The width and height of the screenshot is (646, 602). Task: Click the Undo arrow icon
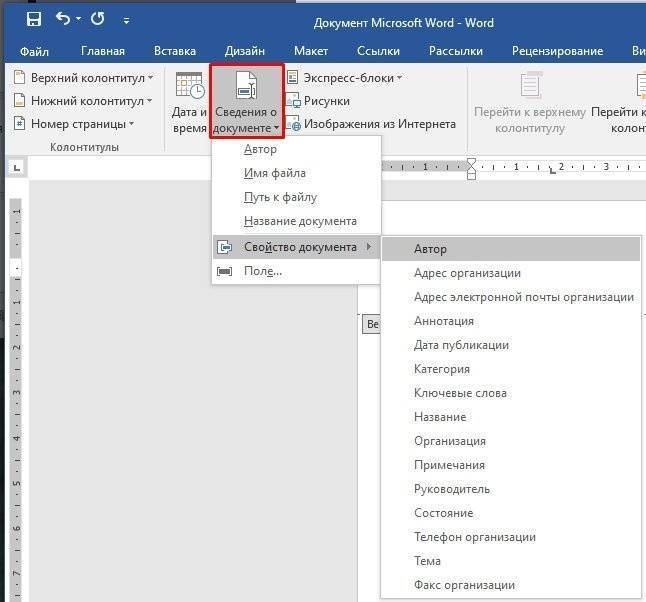[64, 19]
